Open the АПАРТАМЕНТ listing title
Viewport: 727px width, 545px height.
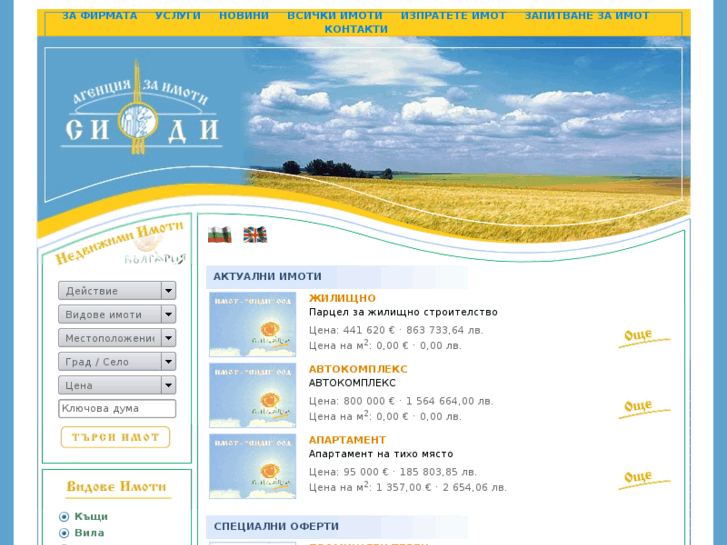click(347, 440)
